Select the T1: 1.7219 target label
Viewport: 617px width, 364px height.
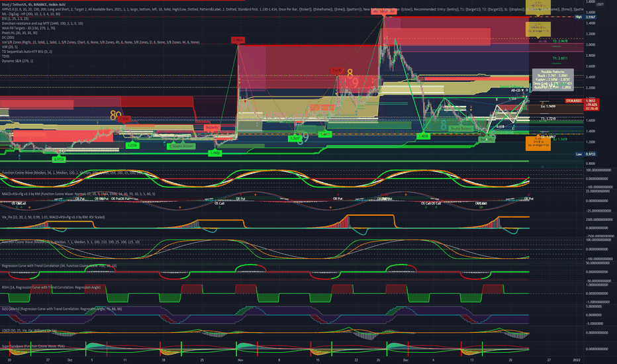[548, 118]
